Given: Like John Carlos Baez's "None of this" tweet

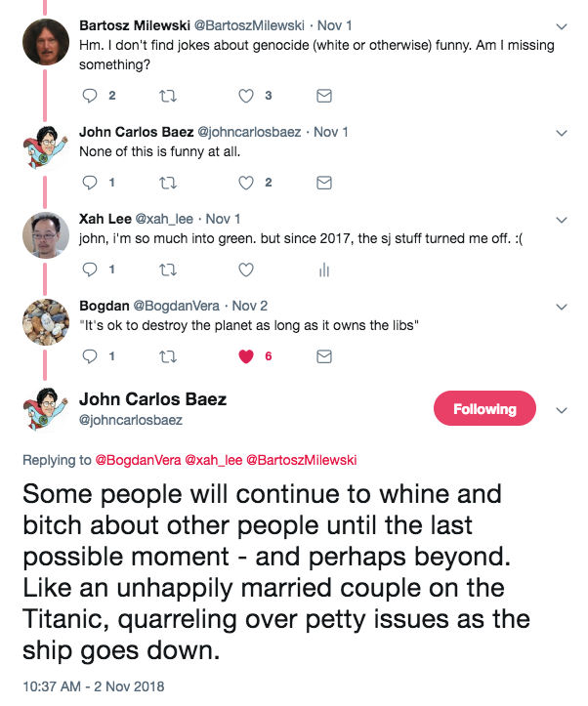Looking at the screenshot, I should pyautogui.click(x=246, y=183).
